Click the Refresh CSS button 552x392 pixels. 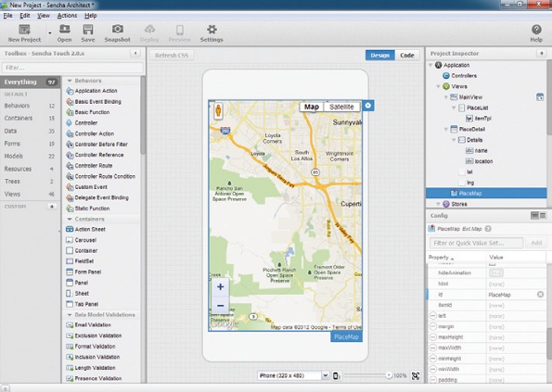[x=172, y=56]
